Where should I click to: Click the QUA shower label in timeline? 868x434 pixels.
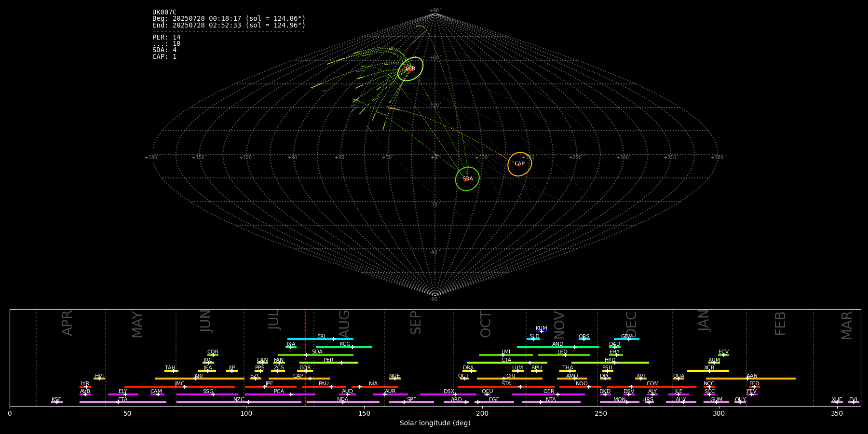click(x=678, y=376)
